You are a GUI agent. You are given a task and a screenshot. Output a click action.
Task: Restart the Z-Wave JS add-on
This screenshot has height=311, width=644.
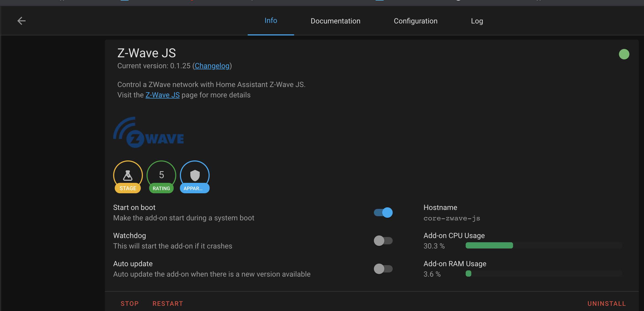pyautogui.click(x=168, y=303)
